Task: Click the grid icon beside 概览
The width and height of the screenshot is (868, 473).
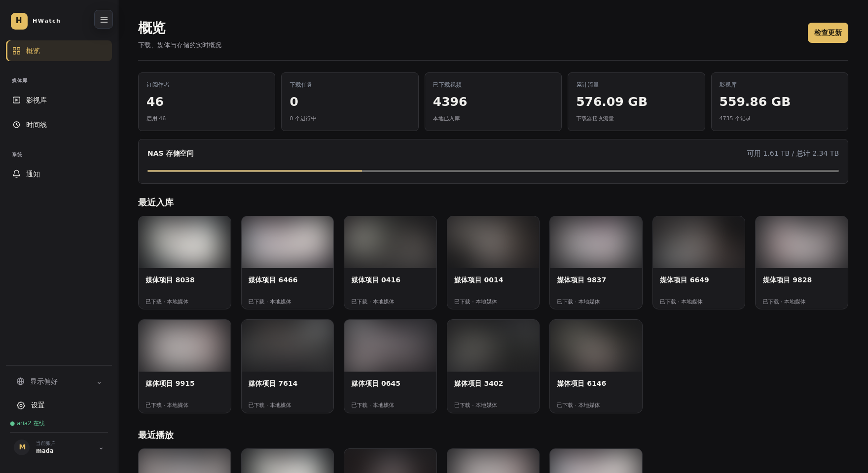Action: (x=17, y=51)
